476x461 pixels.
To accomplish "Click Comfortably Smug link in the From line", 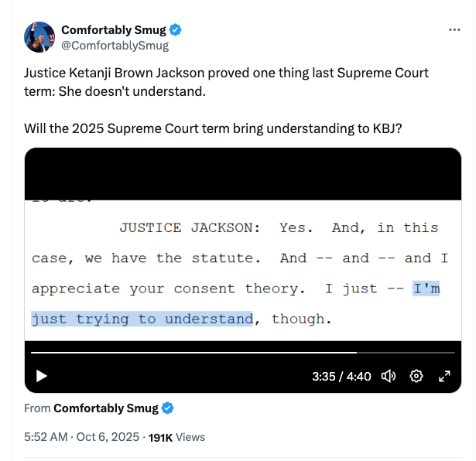I will pyautogui.click(x=106, y=408).
